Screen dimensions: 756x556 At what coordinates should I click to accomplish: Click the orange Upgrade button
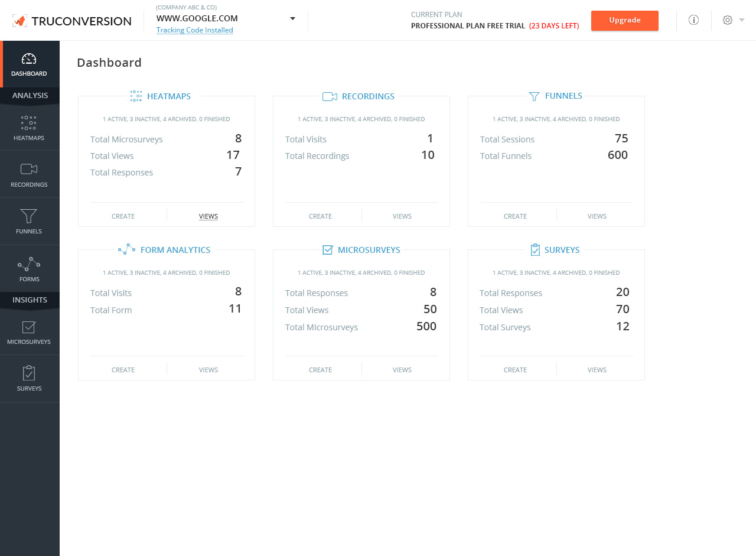624,20
